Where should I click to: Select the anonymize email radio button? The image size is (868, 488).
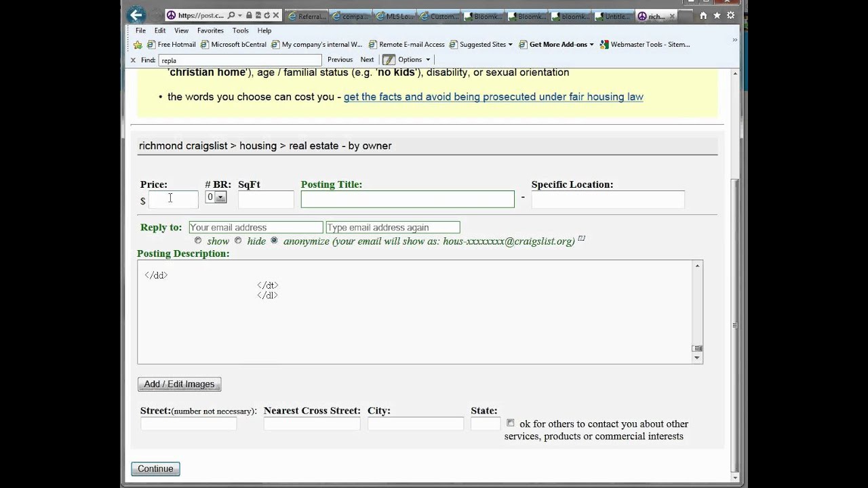(x=274, y=240)
